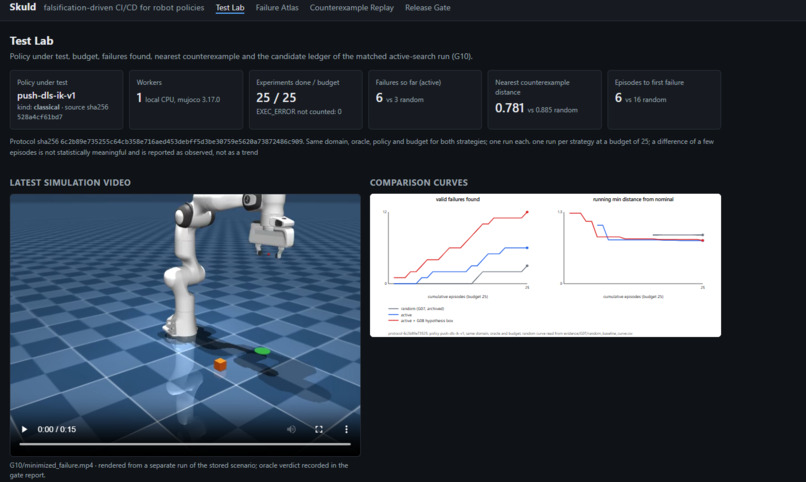Select Experiments done / budget card
The image size is (806, 482).
(x=305, y=100)
